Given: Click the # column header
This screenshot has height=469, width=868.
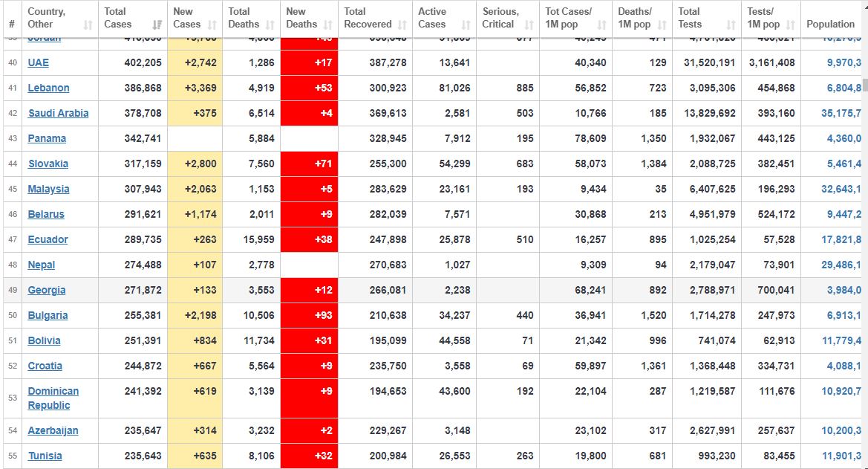Looking at the screenshot, I should coord(12,24).
